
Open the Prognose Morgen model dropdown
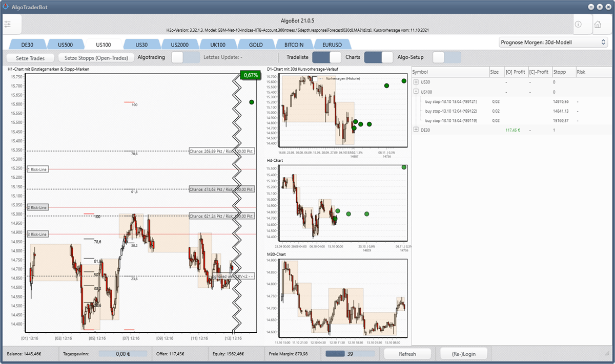553,42
